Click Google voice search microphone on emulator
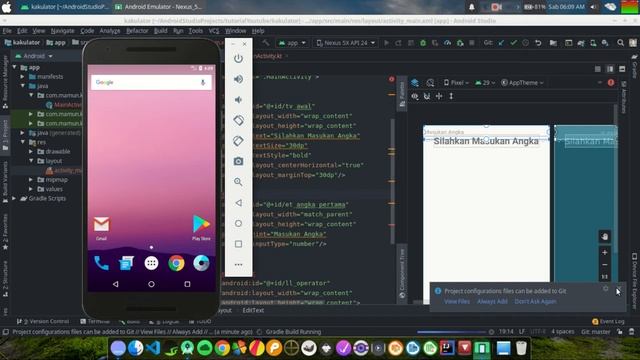The image size is (640, 360). pyautogui.click(x=203, y=82)
